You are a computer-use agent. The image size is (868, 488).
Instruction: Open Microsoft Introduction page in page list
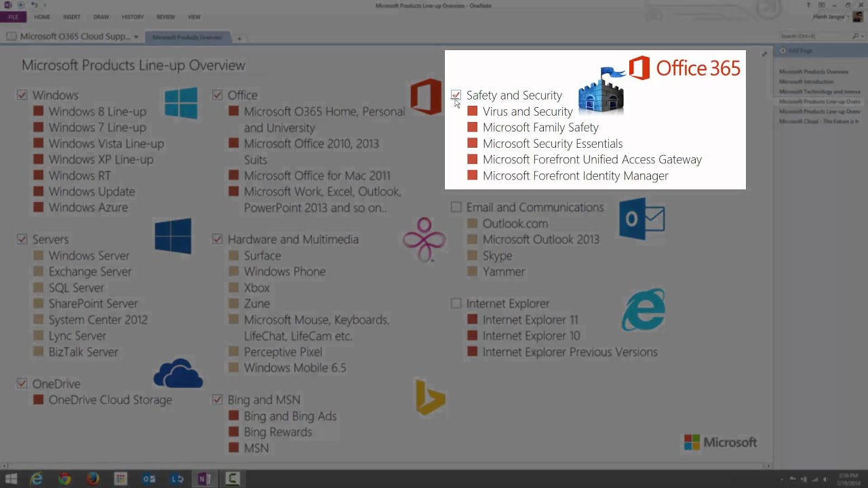point(806,81)
